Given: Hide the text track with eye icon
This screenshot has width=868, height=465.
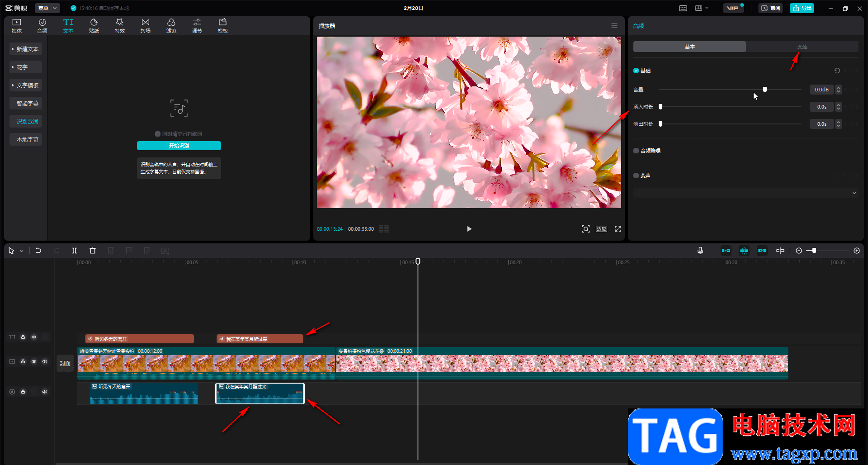Looking at the screenshot, I should [34, 337].
